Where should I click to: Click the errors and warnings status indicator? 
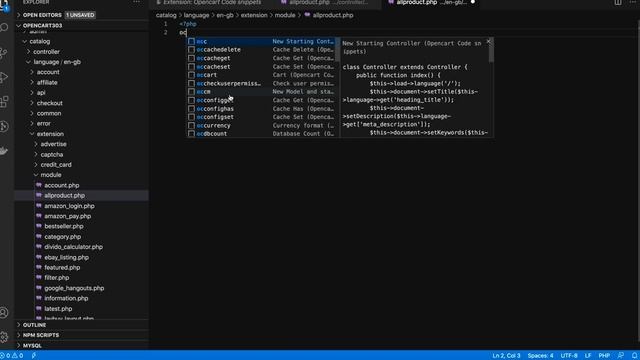[12, 356]
